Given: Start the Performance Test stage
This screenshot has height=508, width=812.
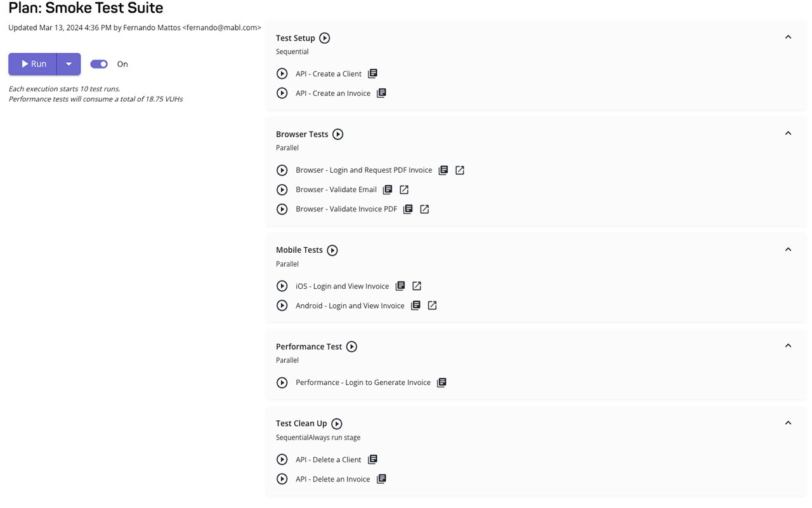Looking at the screenshot, I should pos(351,347).
